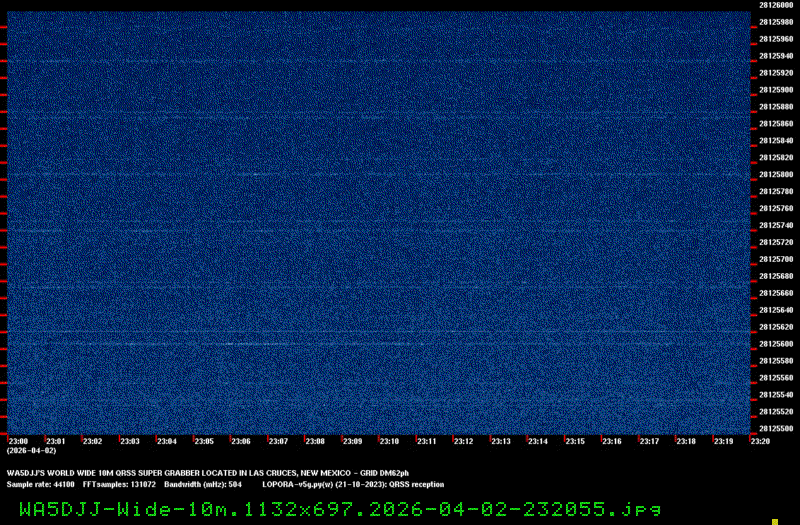
Task: Click the 23:08 time axis label
Action: pyautogui.click(x=315, y=441)
